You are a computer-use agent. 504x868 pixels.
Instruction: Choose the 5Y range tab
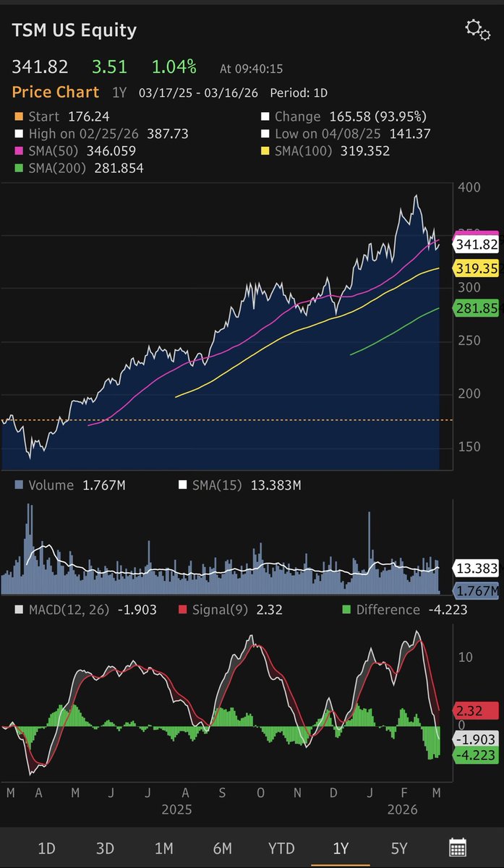pyautogui.click(x=398, y=848)
